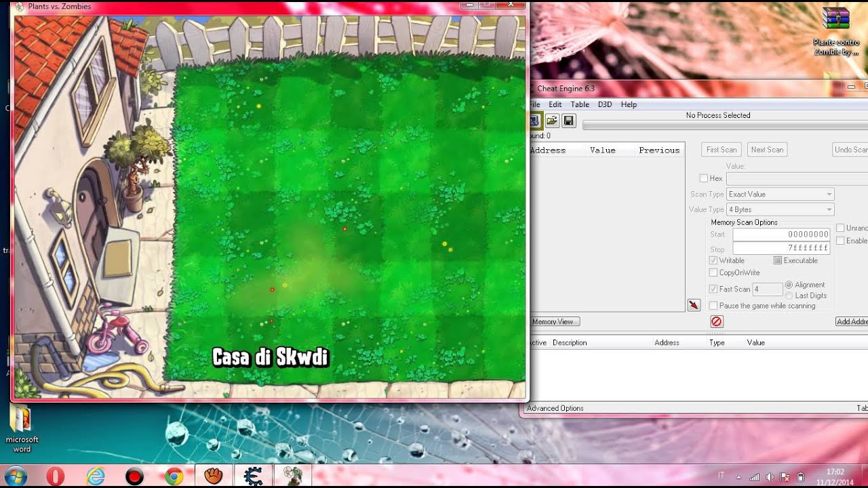Image resolution: width=868 pixels, height=488 pixels.
Task: Open the baseball glove taskbar application
Action: click(214, 476)
